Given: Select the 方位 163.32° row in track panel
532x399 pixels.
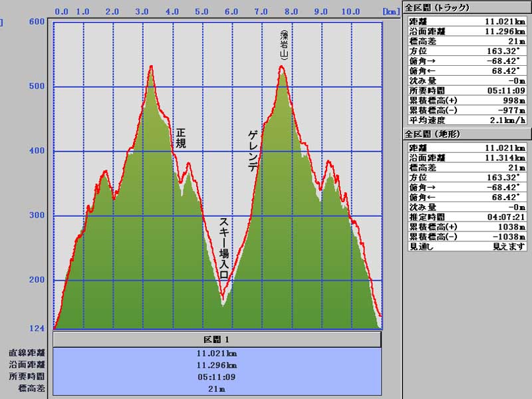Looking at the screenshot, I should coord(467,50).
